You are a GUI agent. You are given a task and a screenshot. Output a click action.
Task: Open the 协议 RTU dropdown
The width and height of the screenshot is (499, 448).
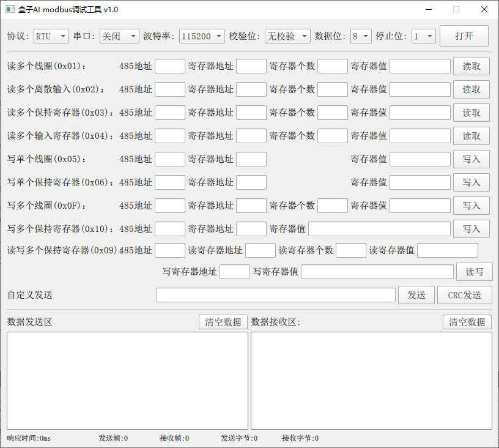click(x=51, y=36)
